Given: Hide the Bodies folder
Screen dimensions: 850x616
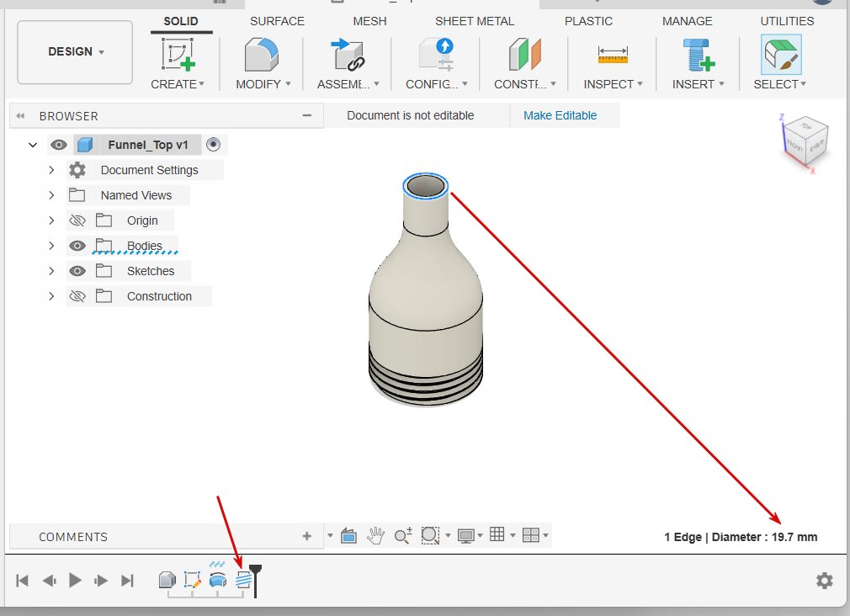Looking at the screenshot, I should 77,246.
